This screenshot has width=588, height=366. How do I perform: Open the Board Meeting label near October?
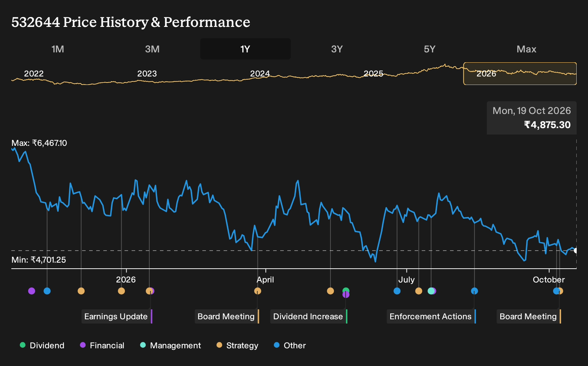click(x=529, y=316)
